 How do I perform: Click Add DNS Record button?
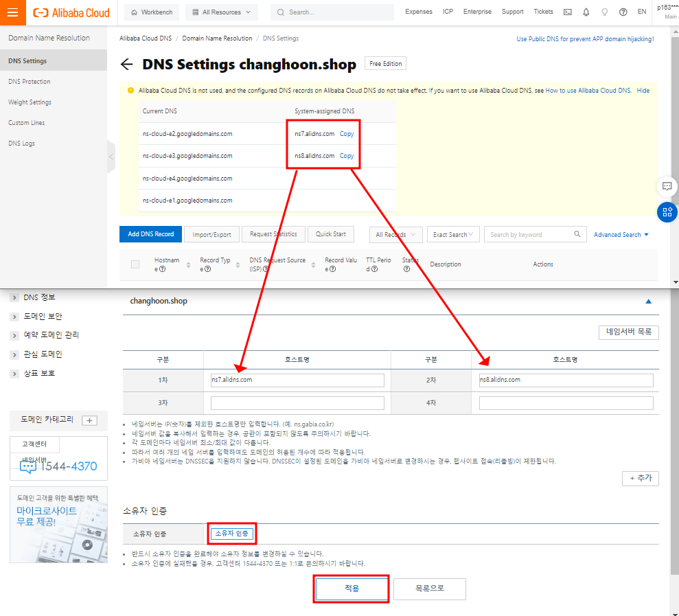[150, 234]
